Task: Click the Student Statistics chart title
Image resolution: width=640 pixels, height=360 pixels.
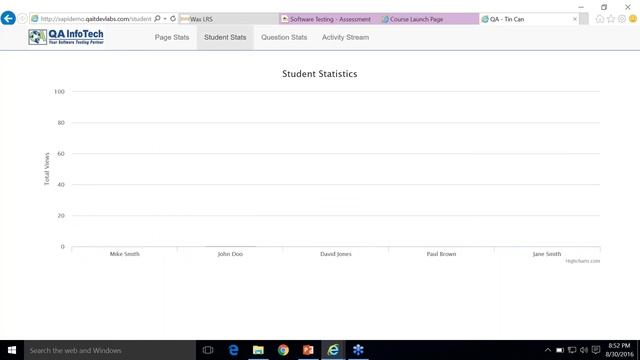Action: [x=320, y=74]
